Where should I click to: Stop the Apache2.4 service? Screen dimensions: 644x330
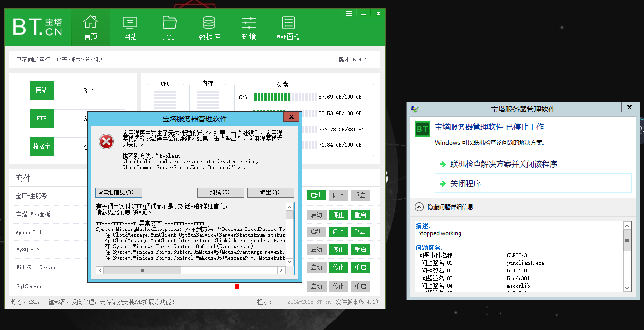point(338,232)
